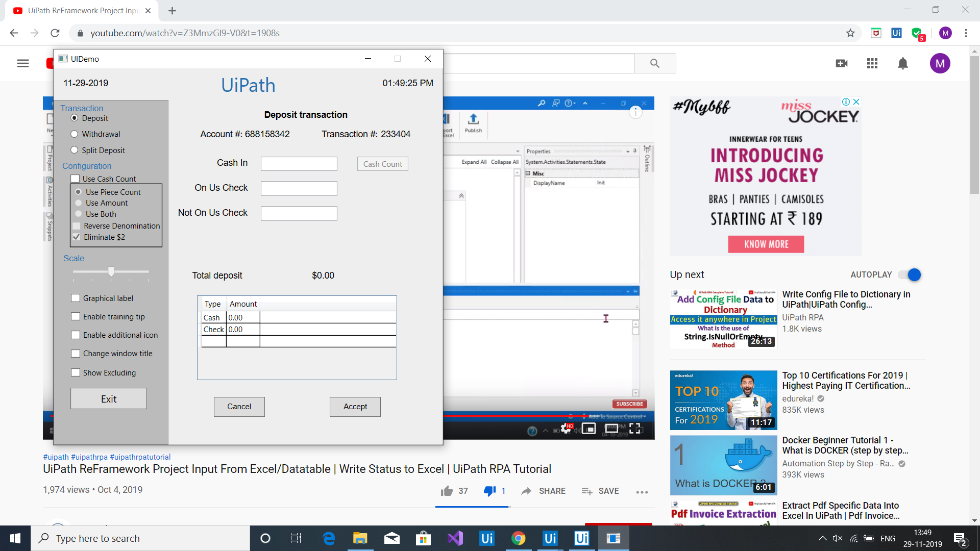
Task: Open Windows Start menu
Action: click(x=15, y=538)
